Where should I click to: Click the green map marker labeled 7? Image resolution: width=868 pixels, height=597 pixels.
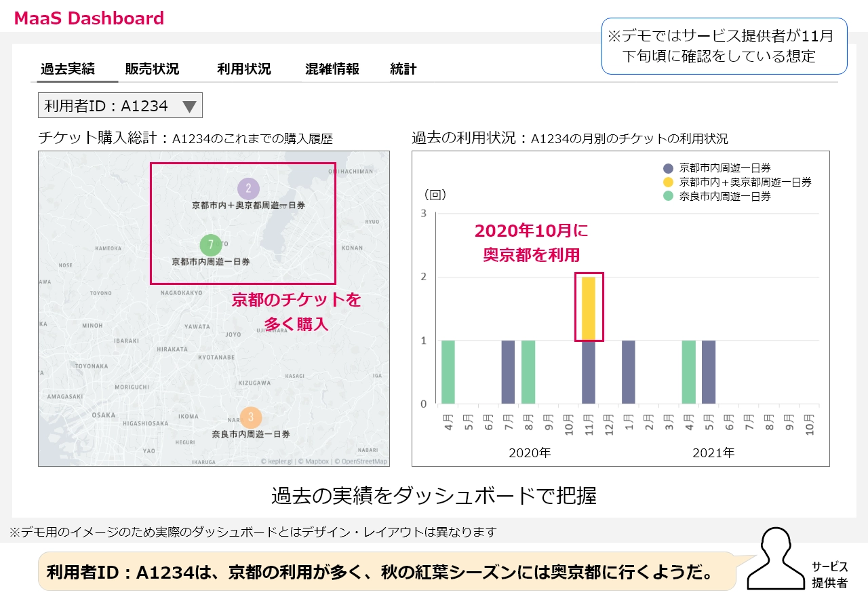[x=211, y=244]
